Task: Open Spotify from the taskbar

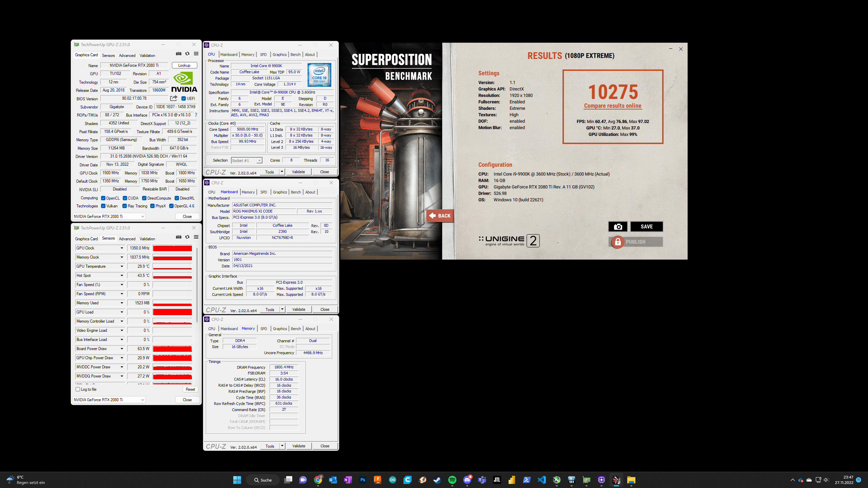Action: click(x=452, y=480)
